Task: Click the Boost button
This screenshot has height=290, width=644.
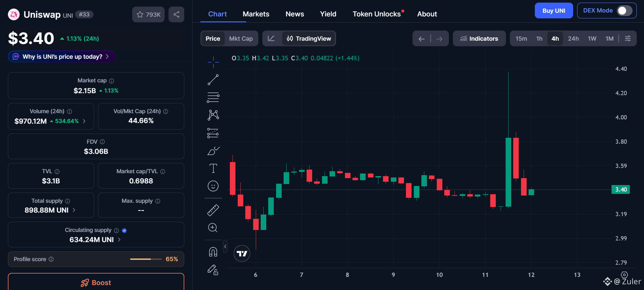Action: [x=96, y=282]
